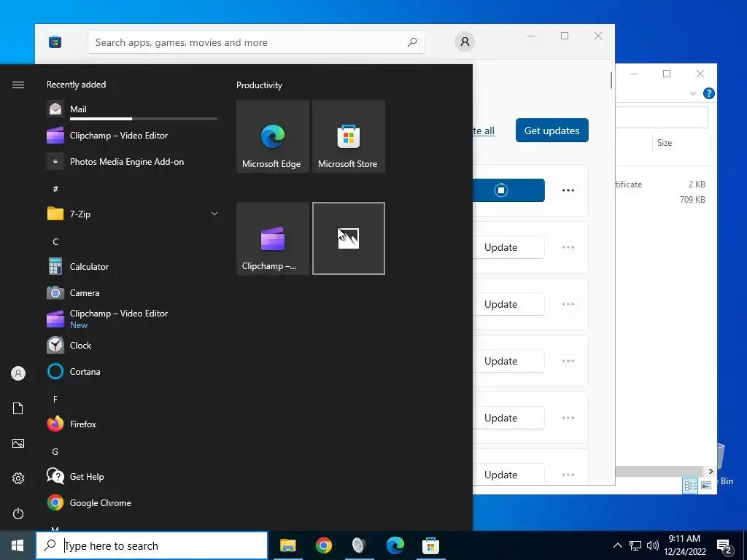Open Settings gear in Start sidebar
This screenshot has height=560, width=747.
pos(18,478)
